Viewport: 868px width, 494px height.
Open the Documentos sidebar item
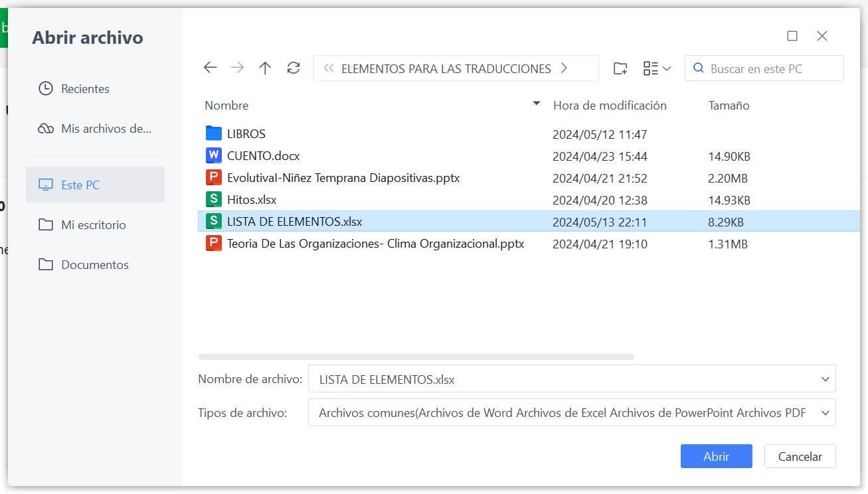[x=93, y=264]
